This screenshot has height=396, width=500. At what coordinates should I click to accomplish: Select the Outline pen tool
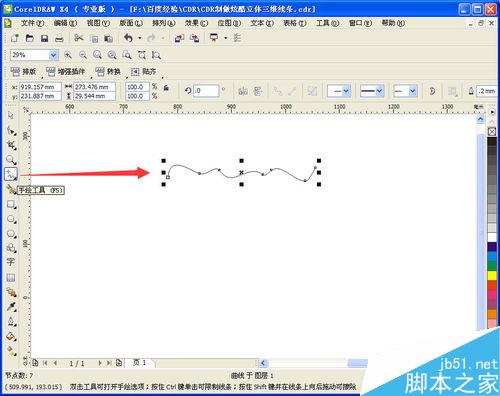[11, 322]
